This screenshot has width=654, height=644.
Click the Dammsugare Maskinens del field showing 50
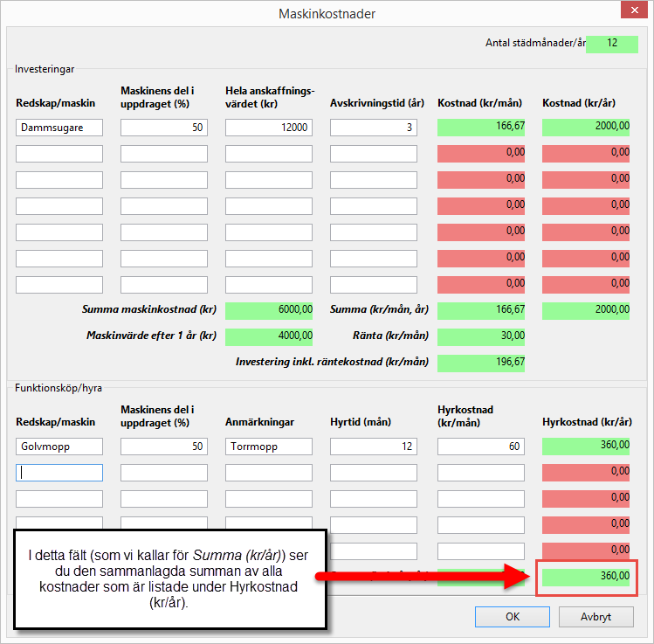pos(164,128)
